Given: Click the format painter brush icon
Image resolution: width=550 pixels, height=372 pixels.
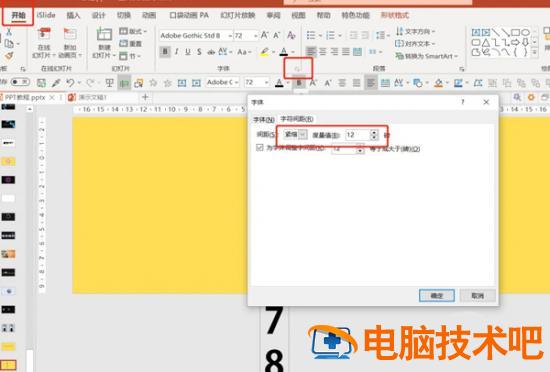Looking at the screenshot, I should pos(9,56).
